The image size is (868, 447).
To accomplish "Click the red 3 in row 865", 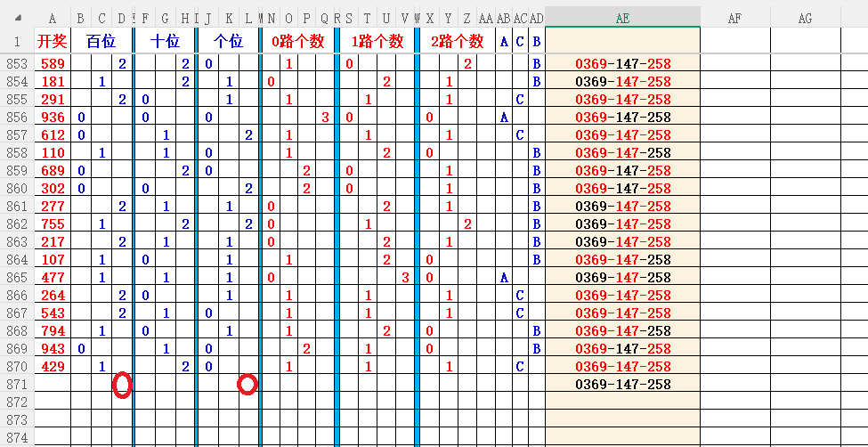I will pyautogui.click(x=405, y=277).
